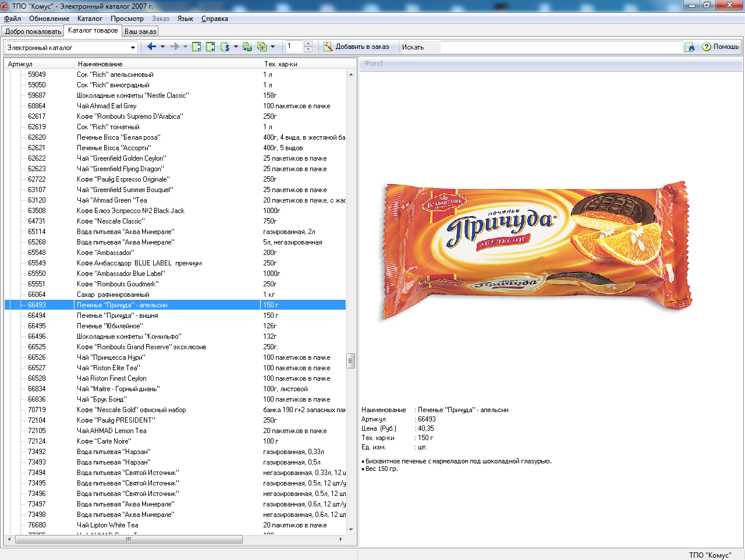This screenshot has height=560, width=745.
Task: Click the "Причуда" cookie product photo
Action: [x=536, y=251]
